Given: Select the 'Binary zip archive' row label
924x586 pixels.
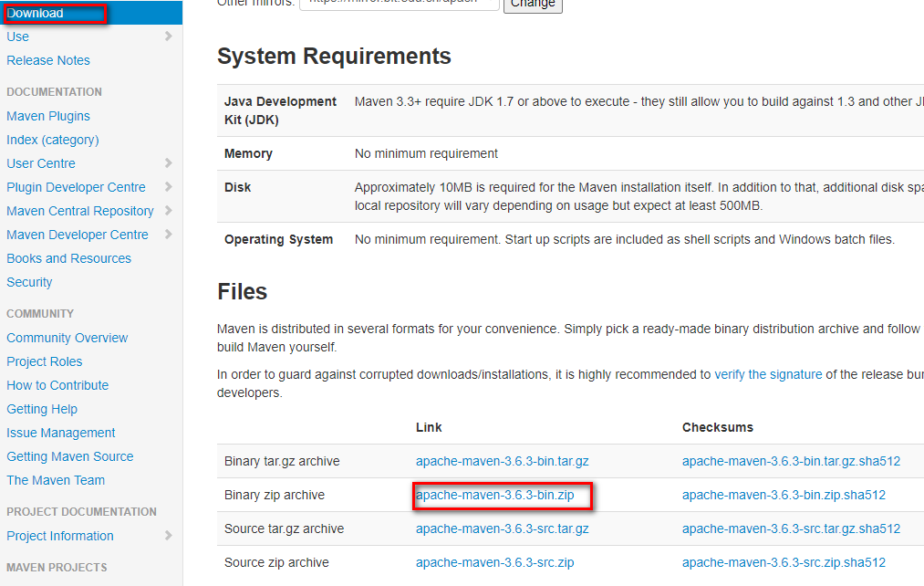Looking at the screenshot, I should [x=275, y=496].
